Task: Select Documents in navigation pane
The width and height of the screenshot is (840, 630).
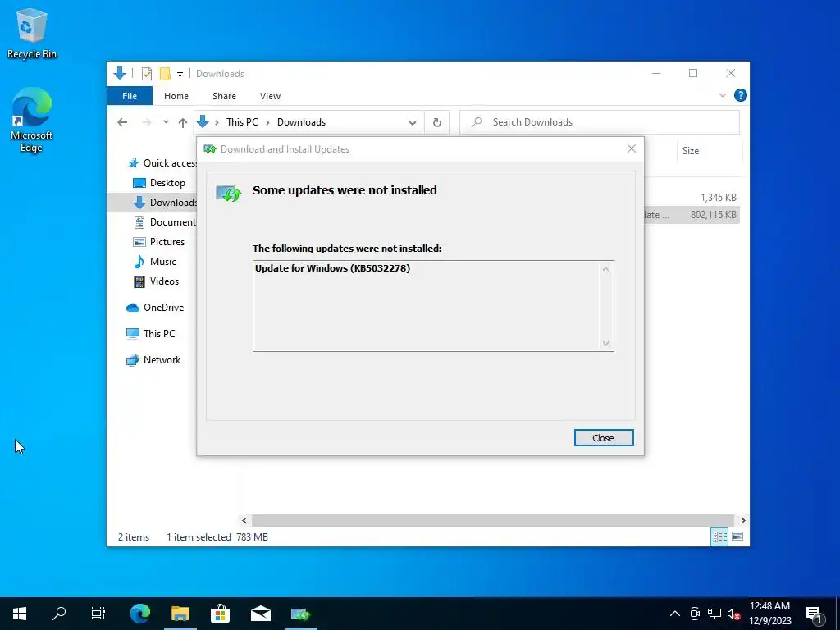Action: point(165,221)
